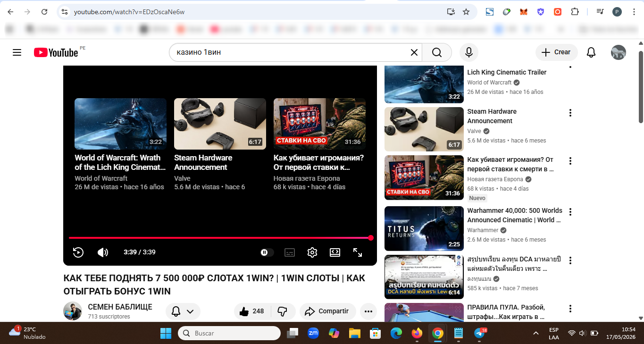The image size is (644, 344).
Task: Open the Lich King Cinematic Trailer sidebar title
Action: coord(507,73)
